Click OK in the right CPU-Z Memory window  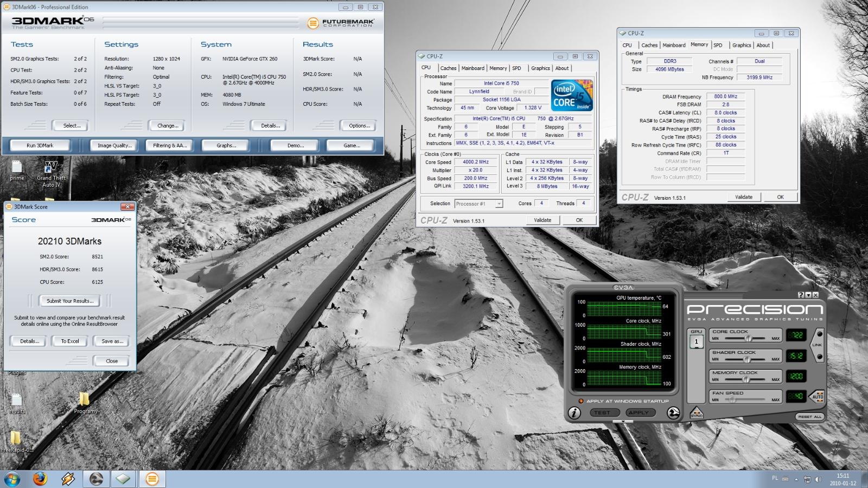(x=780, y=197)
